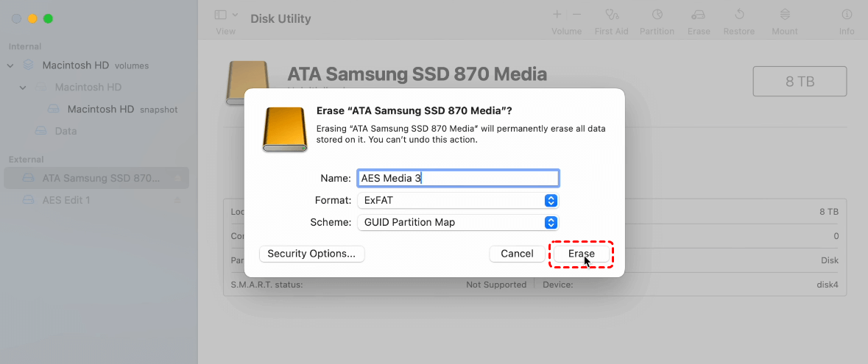Select AES Edit 1 in sidebar
The width and height of the screenshot is (868, 364).
click(66, 200)
